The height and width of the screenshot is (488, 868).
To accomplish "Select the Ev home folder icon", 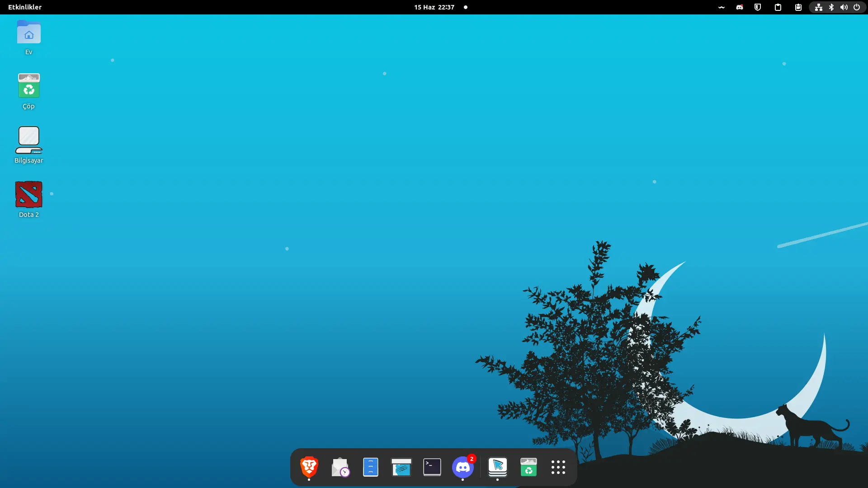I will tap(28, 38).
